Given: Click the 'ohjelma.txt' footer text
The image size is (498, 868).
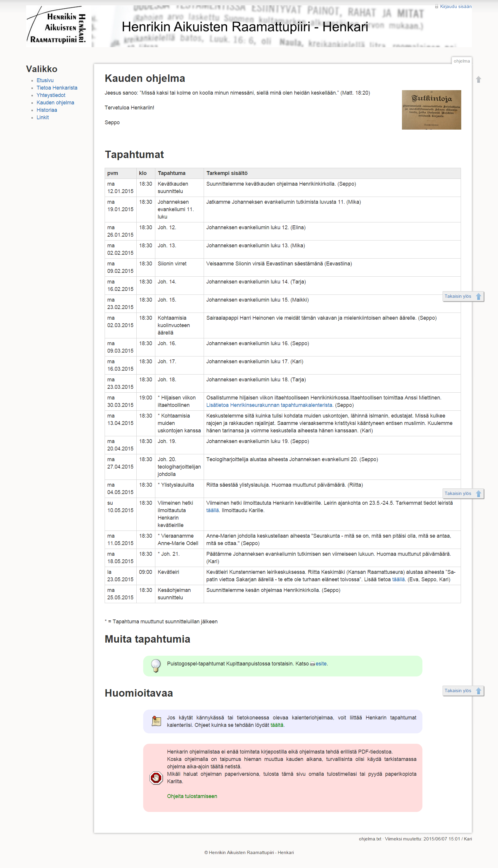Looking at the screenshot, I should (x=370, y=839).
